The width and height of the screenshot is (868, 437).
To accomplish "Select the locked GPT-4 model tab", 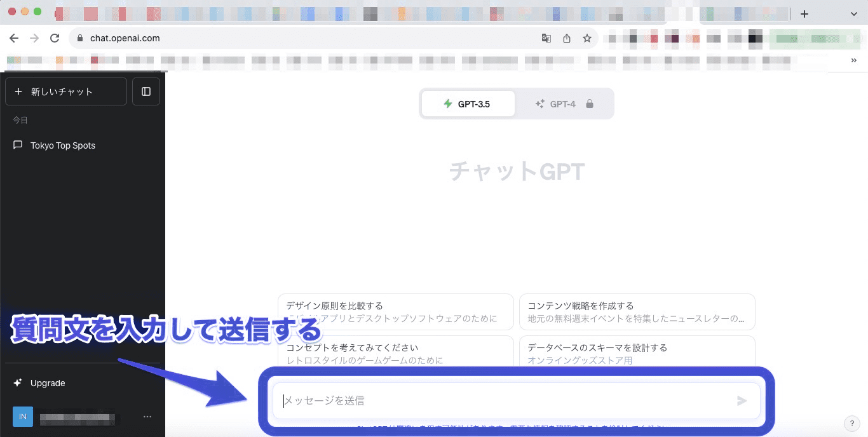I will pos(564,104).
